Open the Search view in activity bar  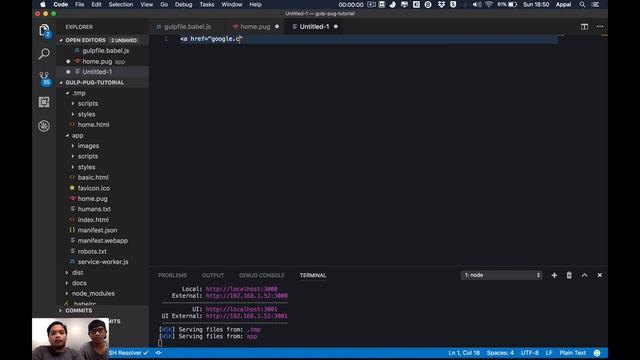(44, 54)
